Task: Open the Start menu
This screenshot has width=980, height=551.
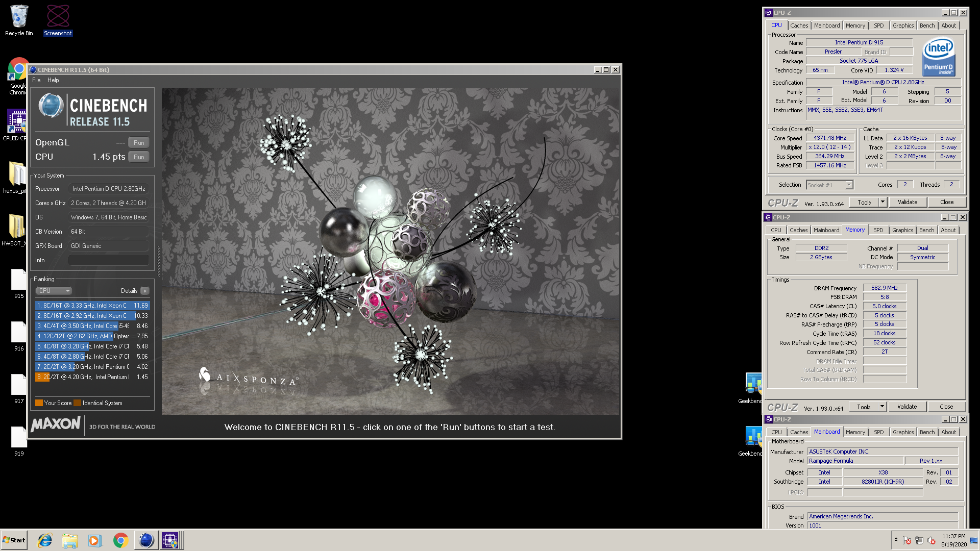Action: click(x=14, y=540)
